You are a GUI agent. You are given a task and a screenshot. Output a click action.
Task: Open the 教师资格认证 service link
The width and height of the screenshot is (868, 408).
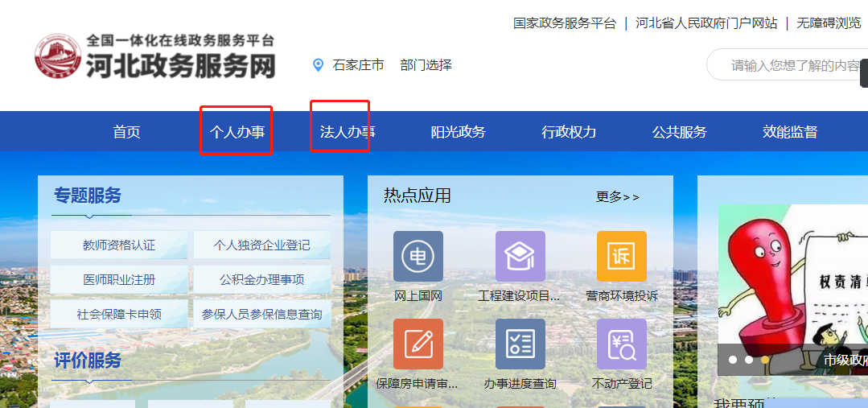[119, 245]
